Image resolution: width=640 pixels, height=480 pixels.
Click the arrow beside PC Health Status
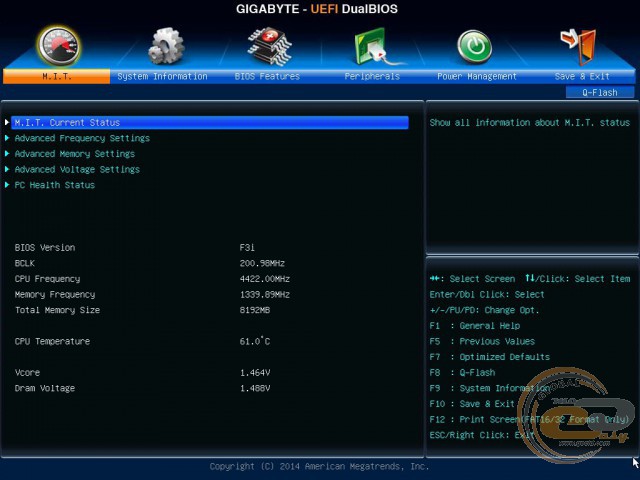[x=7, y=184]
